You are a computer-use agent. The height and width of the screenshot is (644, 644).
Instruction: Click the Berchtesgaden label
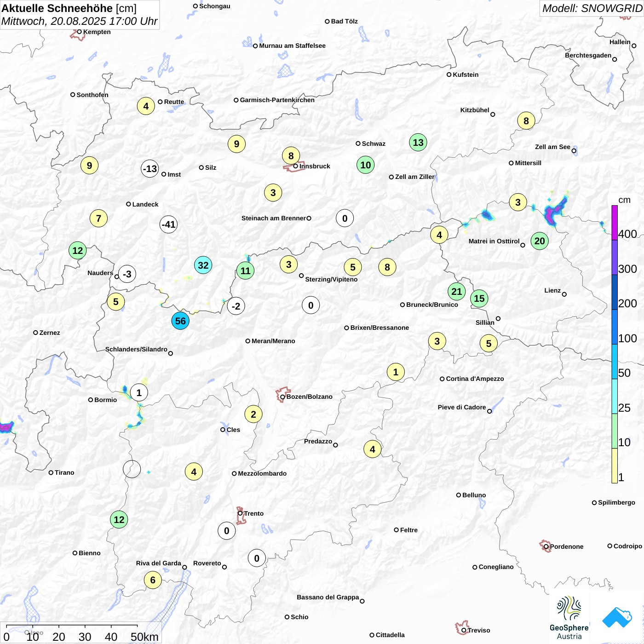pyautogui.click(x=588, y=55)
